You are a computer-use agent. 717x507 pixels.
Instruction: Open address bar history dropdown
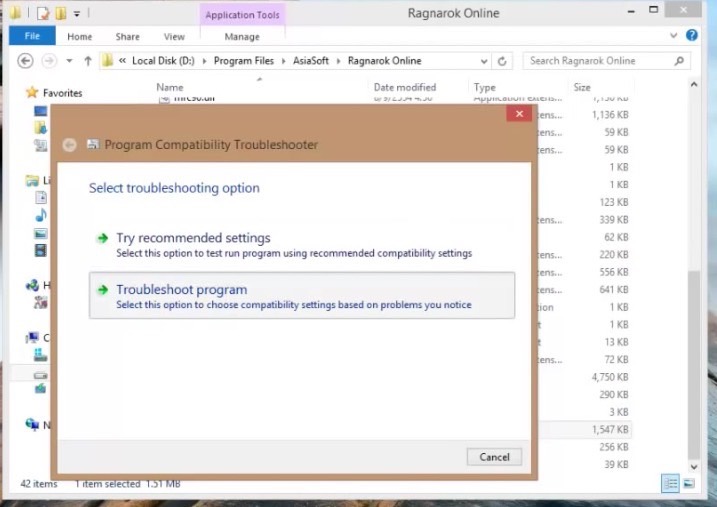point(483,61)
